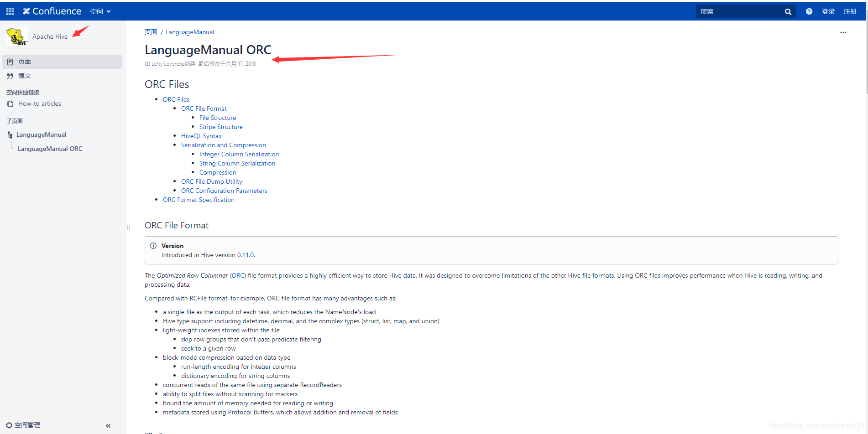Jump to HiveQL Syntax section
868x434 pixels.
tap(201, 136)
